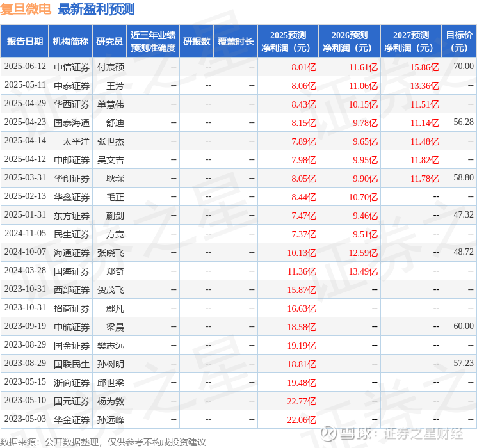Viewport: 477px width, 448px height.
Task: Click the 目标价 column header
Action: pyautogui.click(x=459, y=42)
